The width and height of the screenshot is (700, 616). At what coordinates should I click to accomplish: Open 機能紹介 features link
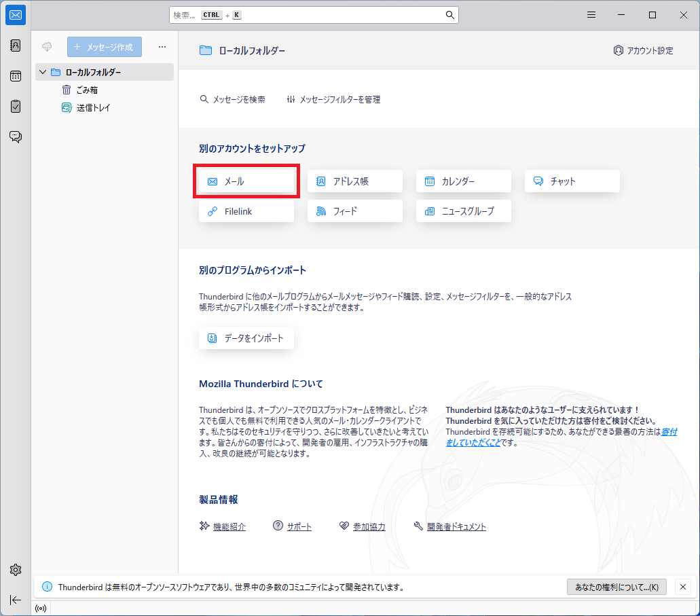(229, 526)
